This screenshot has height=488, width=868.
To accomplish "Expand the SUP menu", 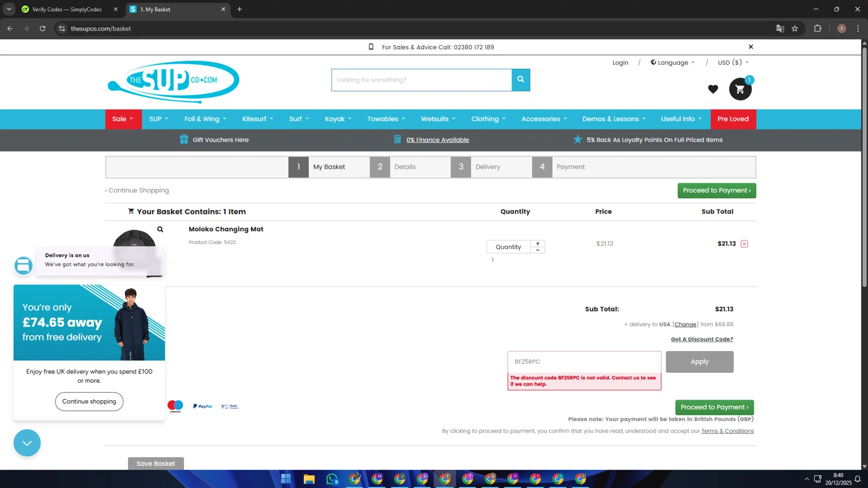I will 159,119.
